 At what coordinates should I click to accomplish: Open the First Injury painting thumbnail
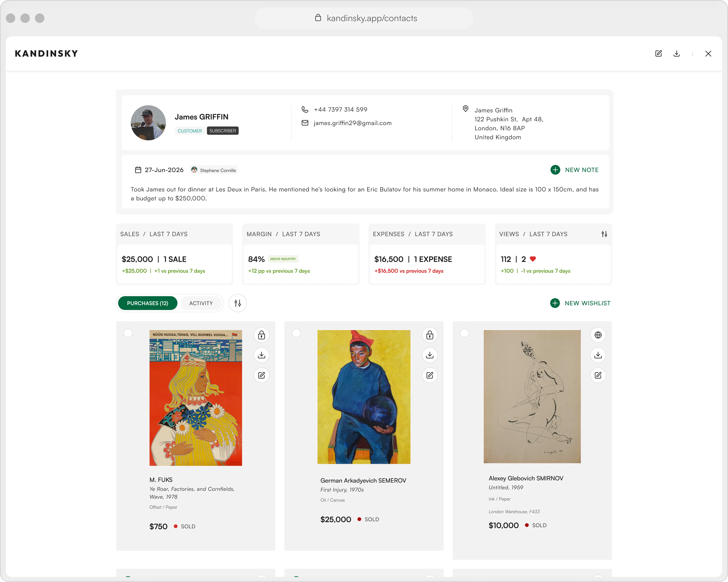click(364, 397)
